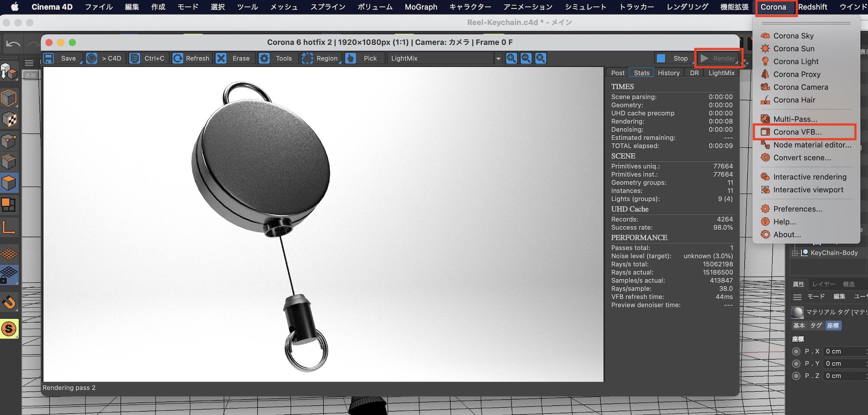Click the zoom out magnifier icon
Image resolution: width=868 pixels, height=415 pixels.
point(526,59)
